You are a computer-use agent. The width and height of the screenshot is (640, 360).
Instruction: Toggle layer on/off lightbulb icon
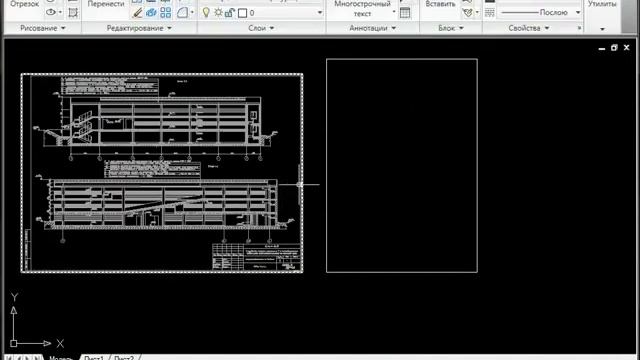[x=206, y=13]
